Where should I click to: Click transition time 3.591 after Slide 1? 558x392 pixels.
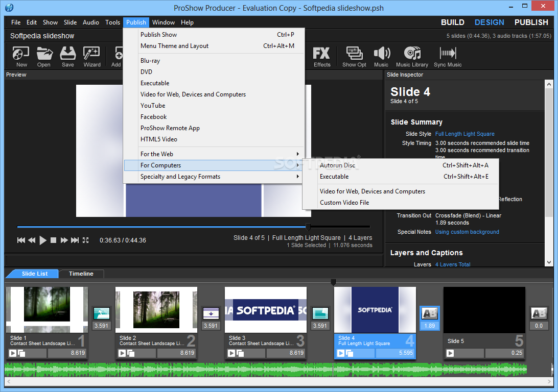click(x=101, y=326)
